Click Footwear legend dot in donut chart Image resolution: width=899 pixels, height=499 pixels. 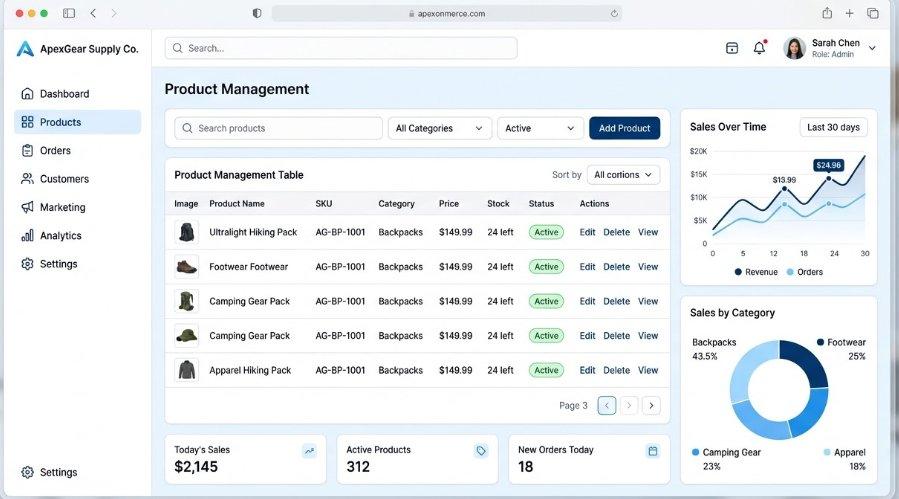820,342
